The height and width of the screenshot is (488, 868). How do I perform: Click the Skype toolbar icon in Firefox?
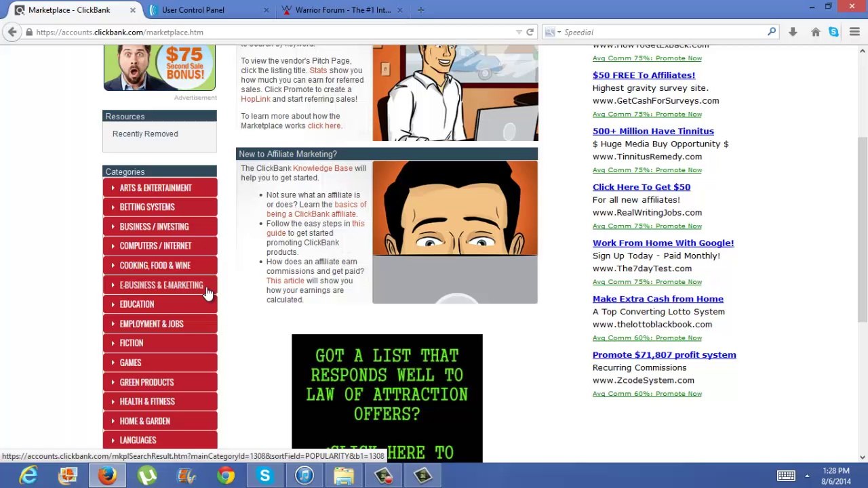[x=833, y=32]
